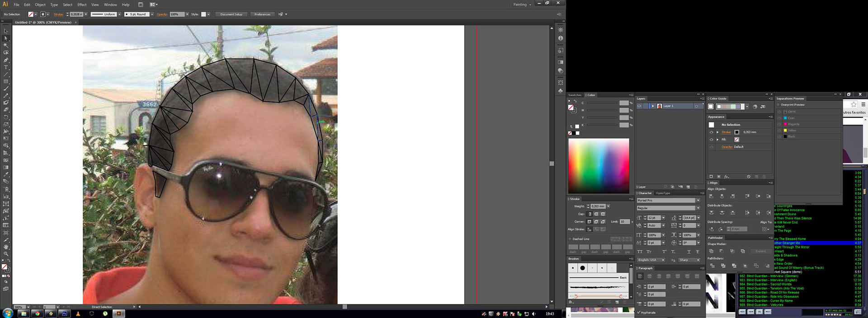
Task: Toggle Magenta visibility in Separations Preview
Action: point(779,124)
